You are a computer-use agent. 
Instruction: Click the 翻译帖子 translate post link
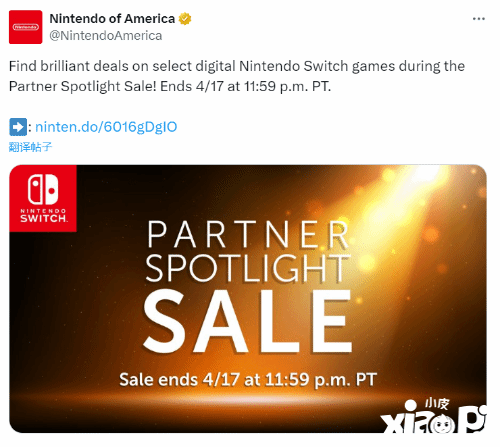tap(30, 147)
